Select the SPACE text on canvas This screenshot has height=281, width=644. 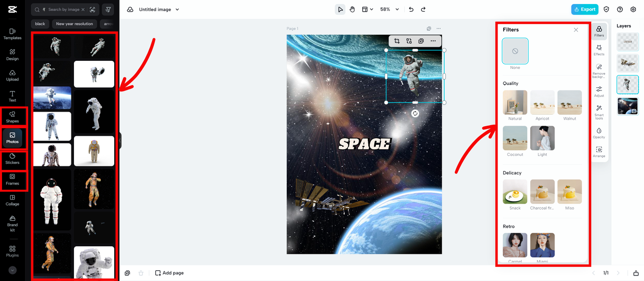[364, 144]
